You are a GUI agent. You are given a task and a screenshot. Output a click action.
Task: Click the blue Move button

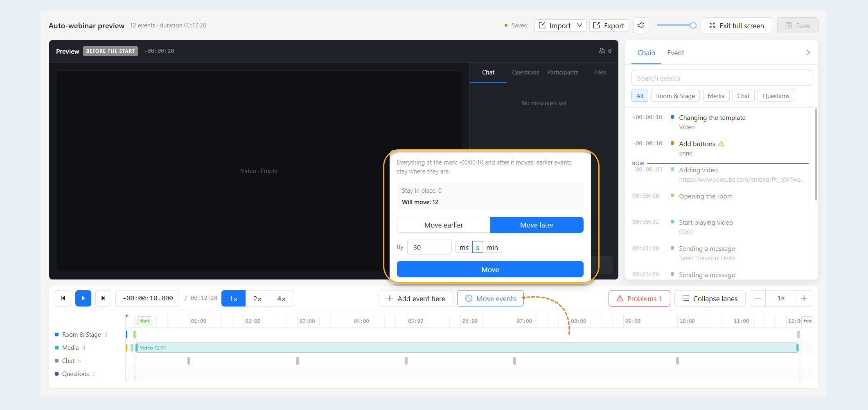point(490,269)
